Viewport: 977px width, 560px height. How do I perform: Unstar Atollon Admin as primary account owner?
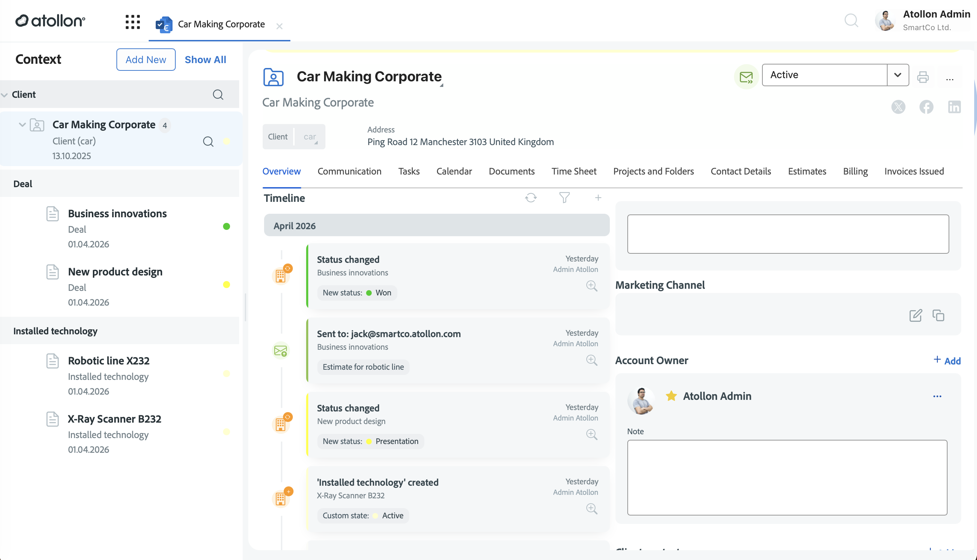click(x=671, y=395)
